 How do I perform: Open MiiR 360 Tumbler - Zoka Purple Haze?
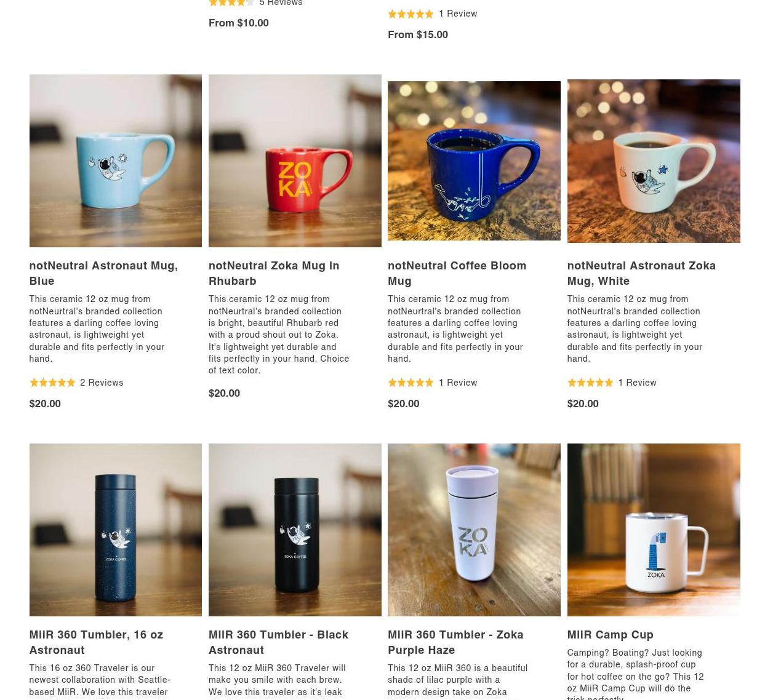[455, 642]
